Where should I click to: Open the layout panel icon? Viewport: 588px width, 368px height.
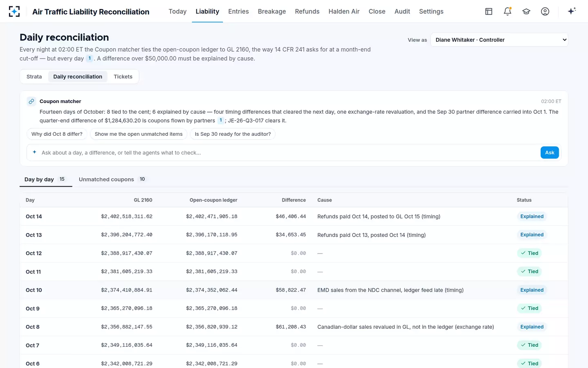pyautogui.click(x=489, y=11)
